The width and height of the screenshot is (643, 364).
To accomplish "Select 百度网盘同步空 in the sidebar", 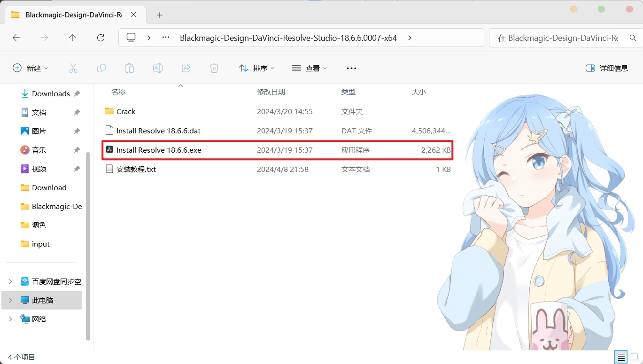I will (x=51, y=281).
